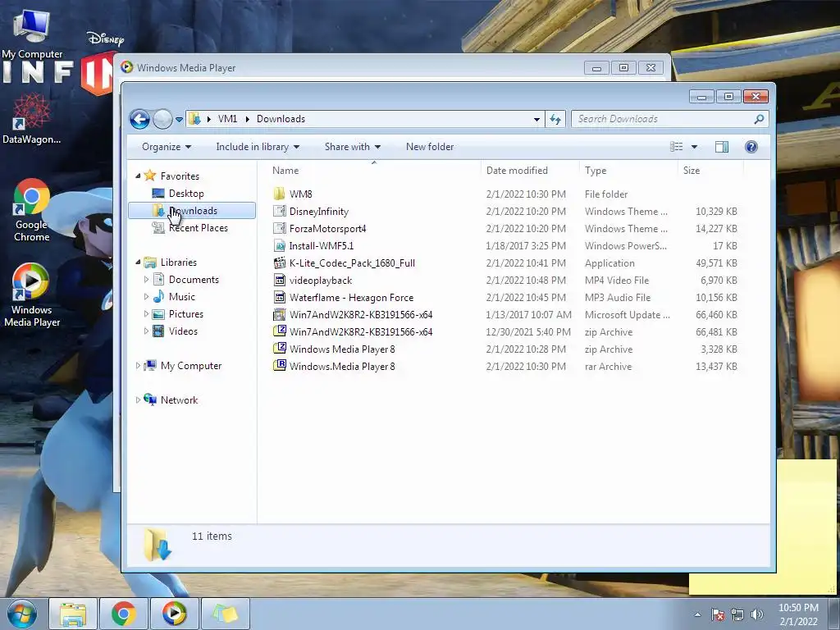Expand the Pictures library node
This screenshot has height=630, width=840.
(146, 314)
